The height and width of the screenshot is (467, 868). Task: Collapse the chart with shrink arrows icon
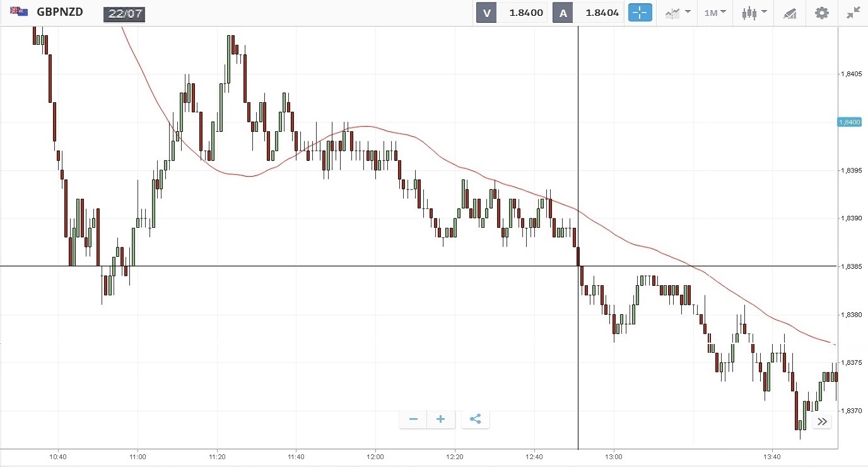853,13
